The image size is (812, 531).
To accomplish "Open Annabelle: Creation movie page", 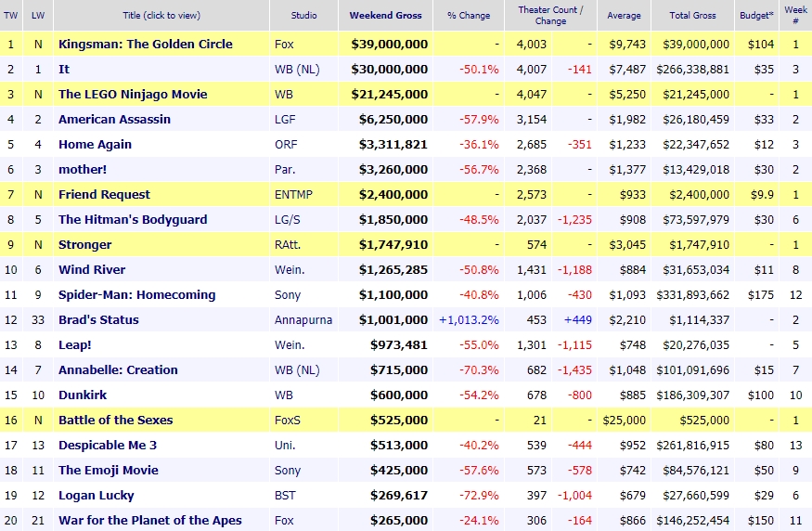I will [x=118, y=369].
